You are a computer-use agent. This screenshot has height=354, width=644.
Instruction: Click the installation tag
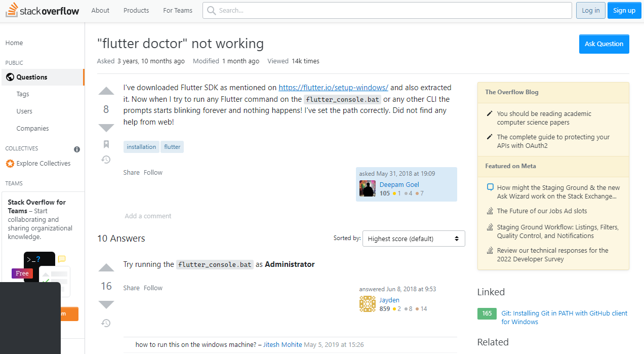click(x=141, y=147)
